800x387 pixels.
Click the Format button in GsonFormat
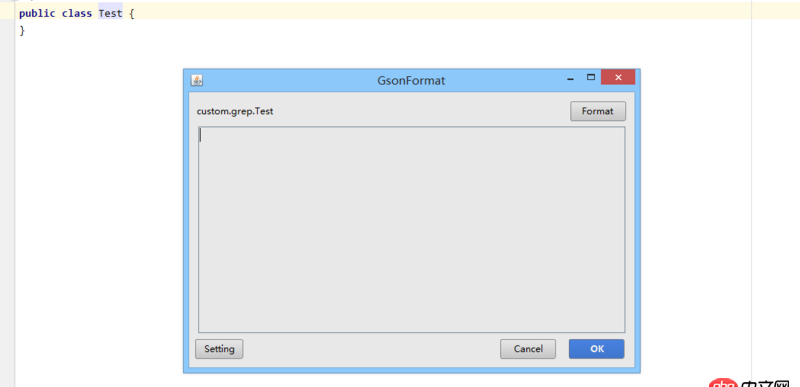(597, 111)
